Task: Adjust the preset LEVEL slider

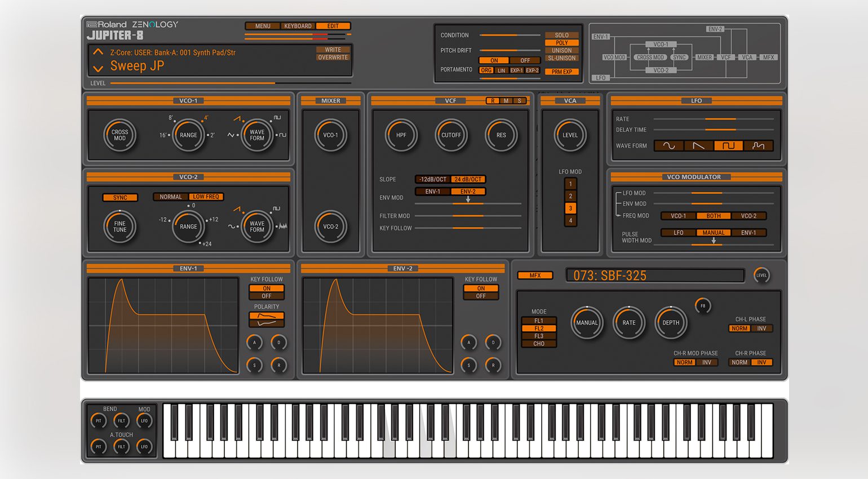Action: [x=231, y=83]
